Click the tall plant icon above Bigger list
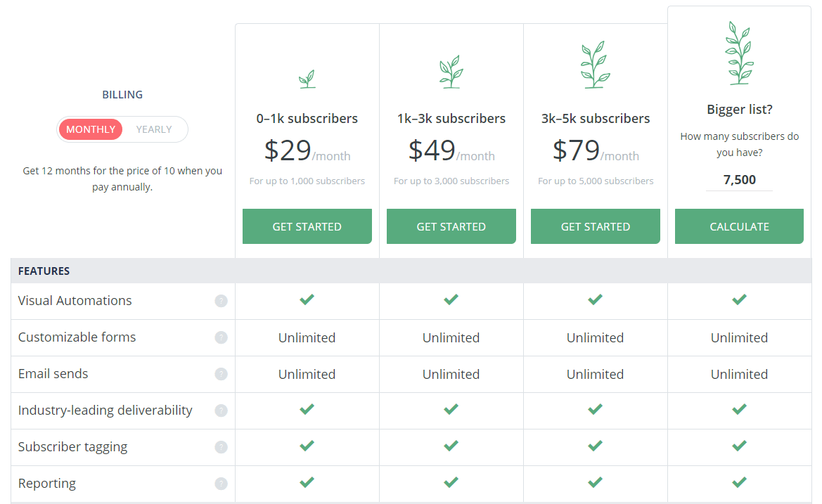The width and height of the screenshot is (822, 504). (x=739, y=53)
